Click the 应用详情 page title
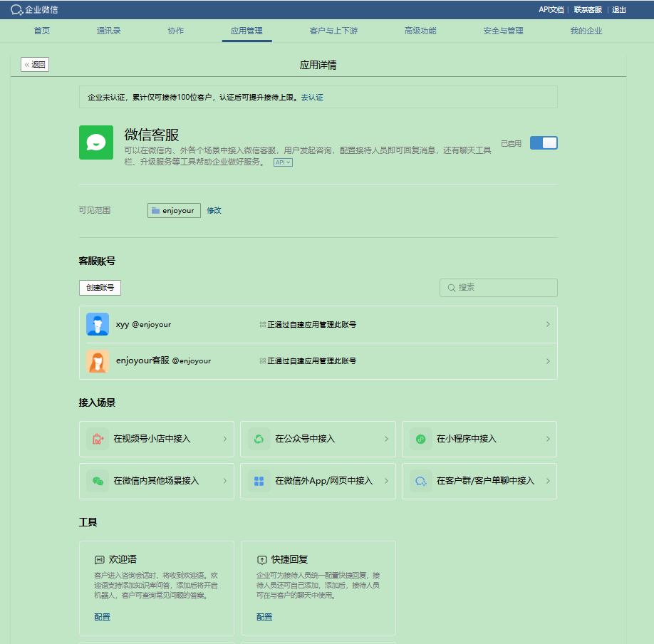 tap(318, 65)
